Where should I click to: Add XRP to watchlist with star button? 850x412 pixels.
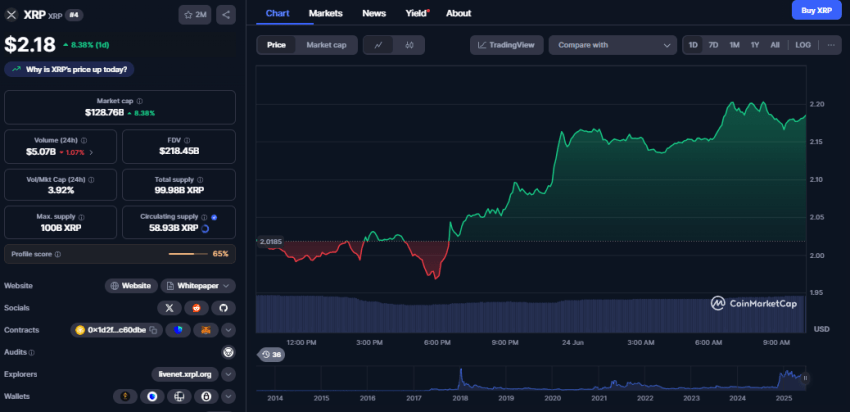[x=194, y=14]
